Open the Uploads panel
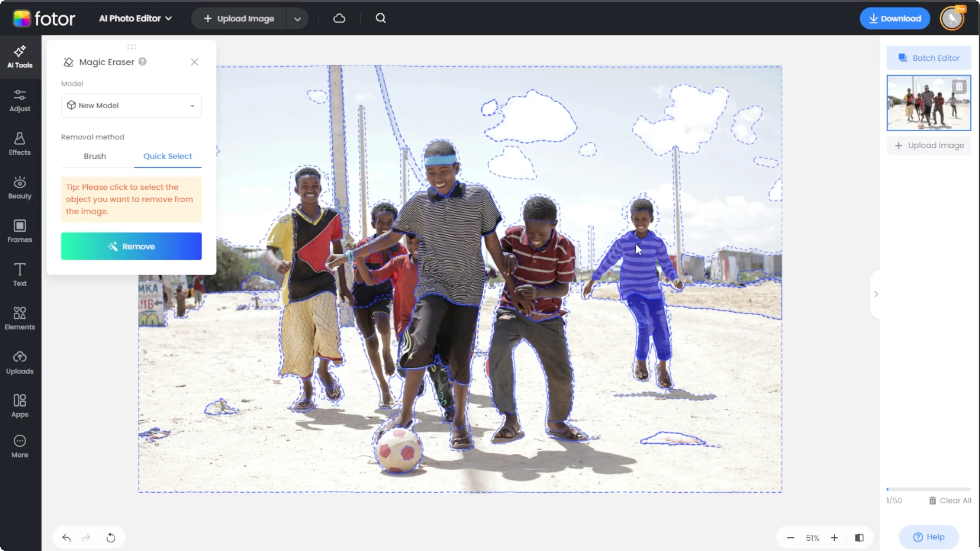This screenshot has width=980, height=551. point(20,363)
